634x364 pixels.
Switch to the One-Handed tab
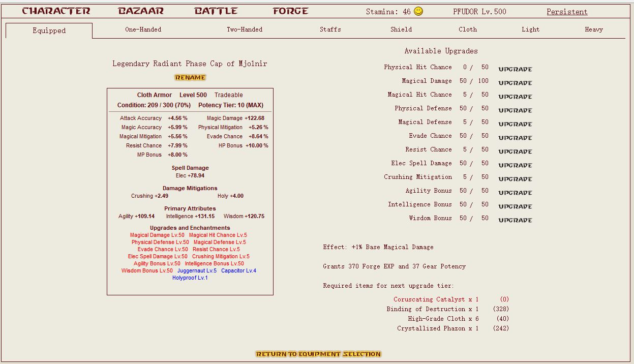pyautogui.click(x=144, y=29)
